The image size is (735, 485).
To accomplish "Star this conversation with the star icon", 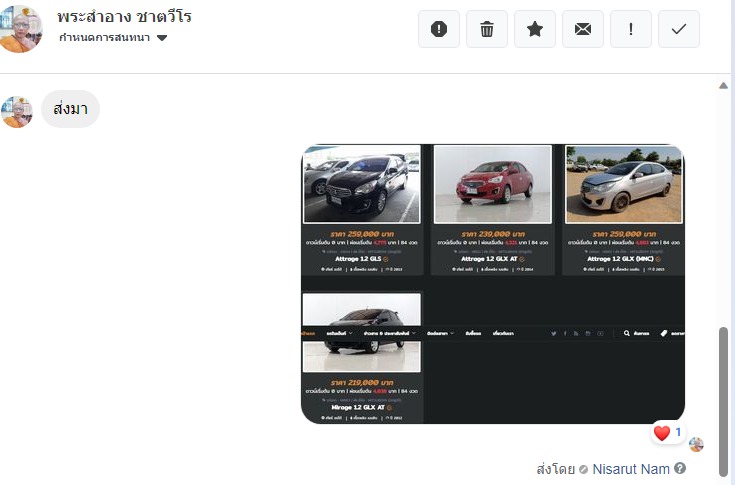I will tap(535, 29).
